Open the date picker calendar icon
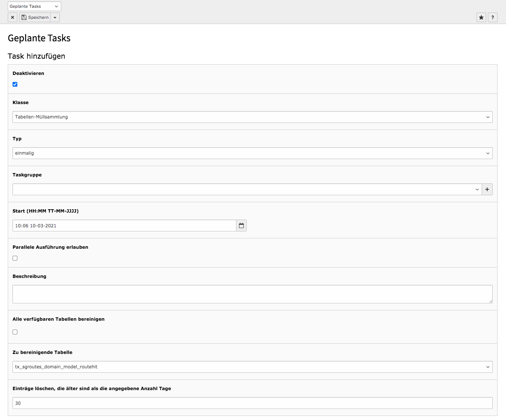The height and width of the screenshot is (420, 506). [241, 225]
